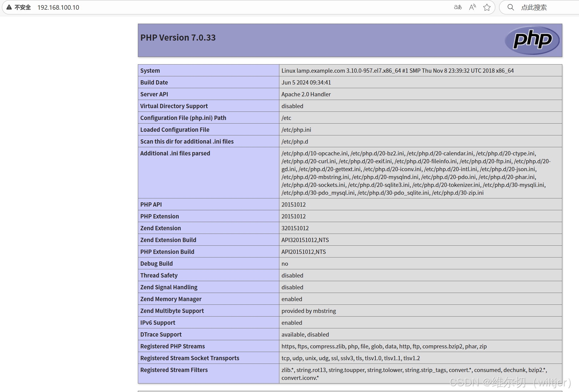Add page to favorites star icon
This screenshot has height=392, width=579.
[x=487, y=7]
